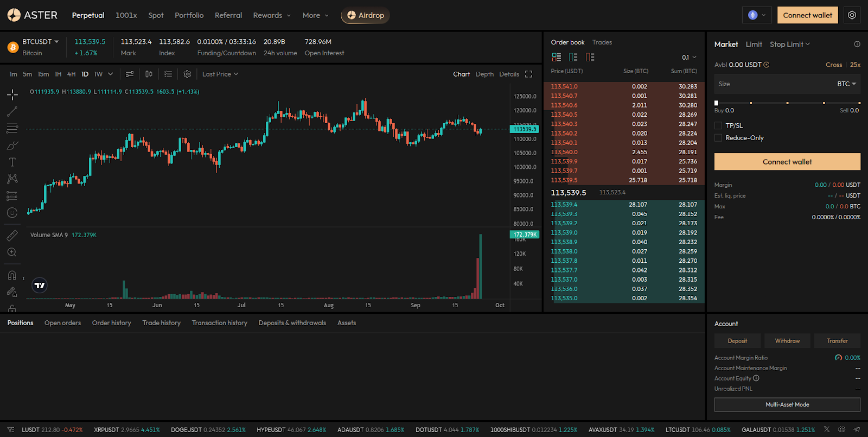Open the chart templates list icon
The height and width of the screenshot is (437, 868).
(168, 74)
